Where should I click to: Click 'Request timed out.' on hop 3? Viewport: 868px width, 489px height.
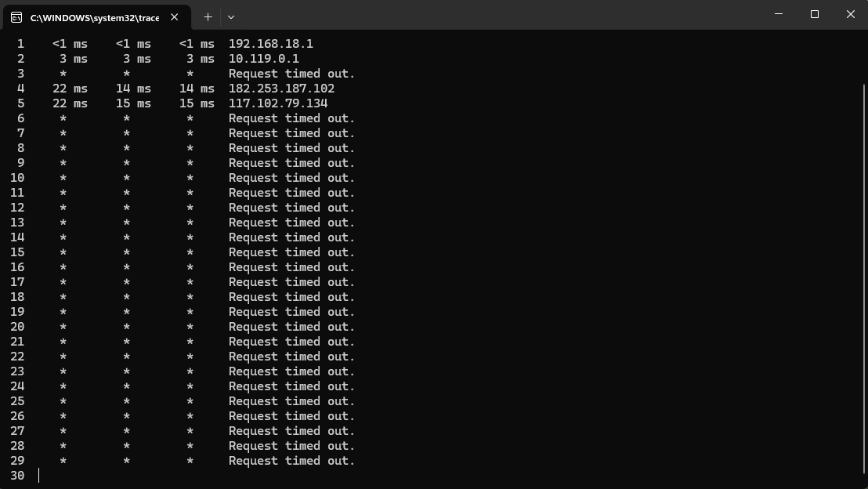point(291,74)
